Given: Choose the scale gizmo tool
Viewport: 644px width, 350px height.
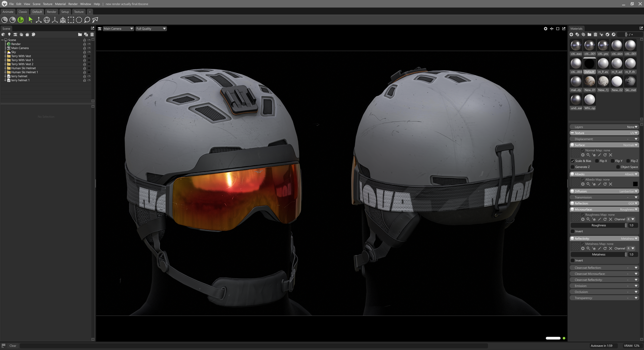Looking at the screenshot, I should (55, 20).
